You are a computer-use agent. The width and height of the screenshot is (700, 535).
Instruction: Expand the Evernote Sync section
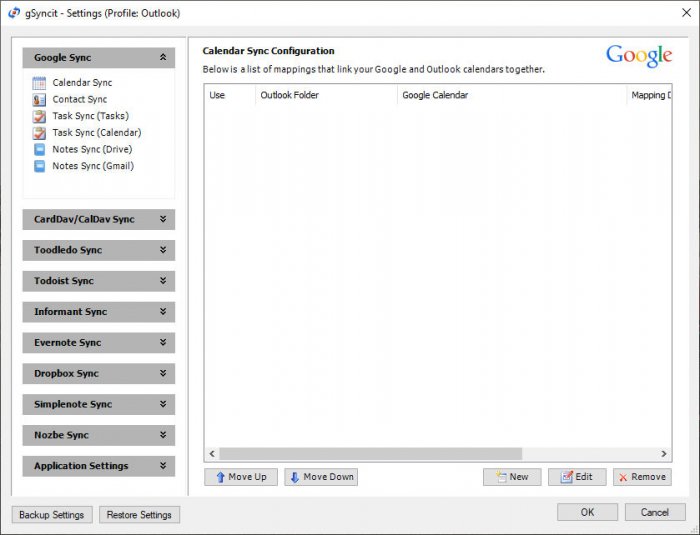[99, 343]
